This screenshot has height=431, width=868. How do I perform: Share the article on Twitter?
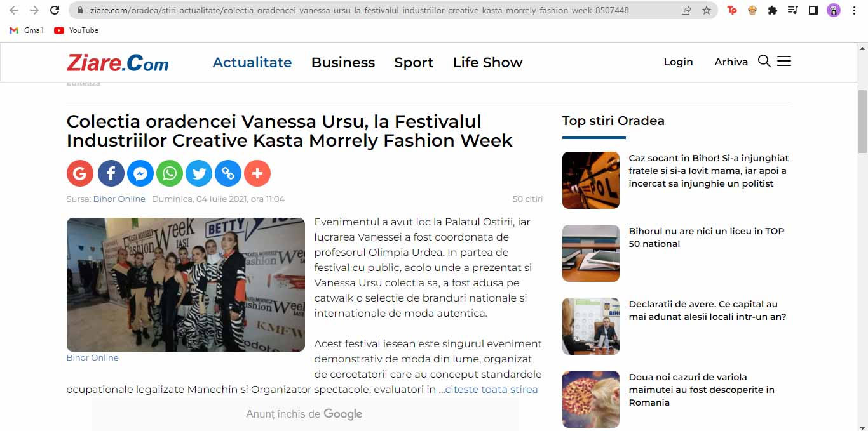pos(199,173)
